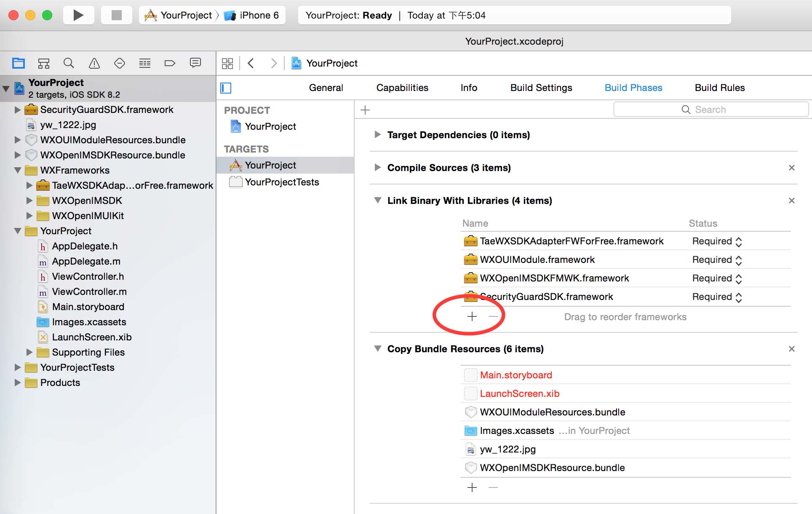Open the Test navigator diamond icon
812x514 pixels.
click(x=120, y=64)
